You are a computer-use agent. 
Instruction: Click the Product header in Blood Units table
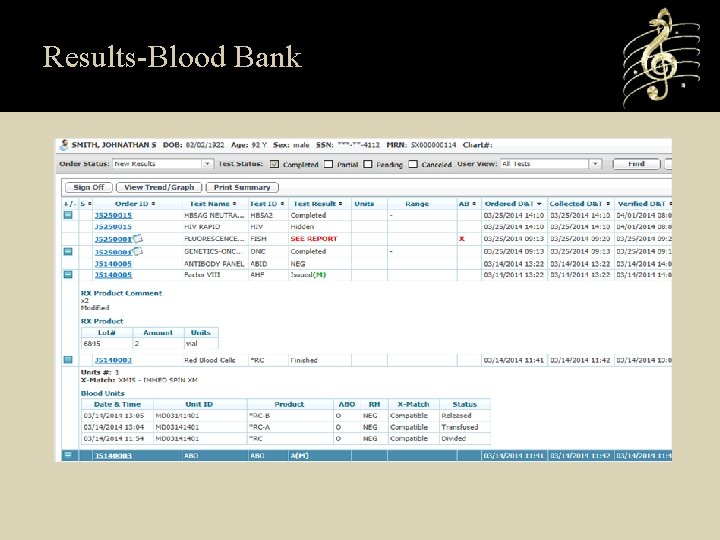[x=289, y=404]
